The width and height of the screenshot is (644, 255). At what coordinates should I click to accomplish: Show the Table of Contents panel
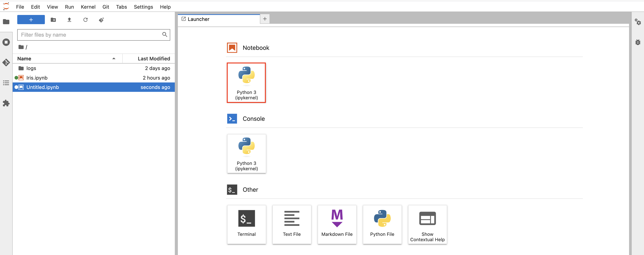6,83
